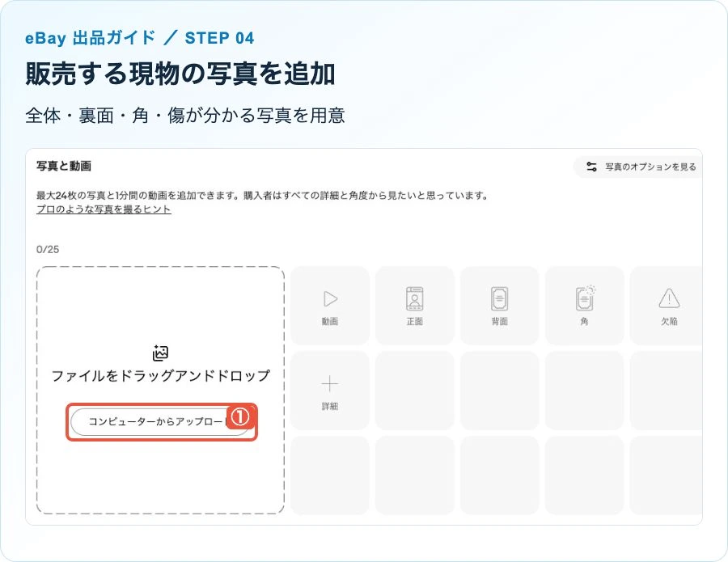Open 写真のオプションを見る button

coord(638,167)
